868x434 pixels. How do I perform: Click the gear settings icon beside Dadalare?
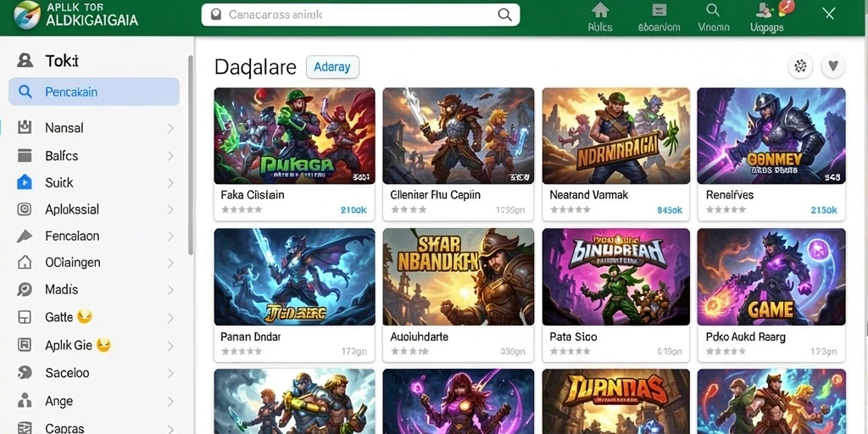pyautogui.click(x=800, y=67)
